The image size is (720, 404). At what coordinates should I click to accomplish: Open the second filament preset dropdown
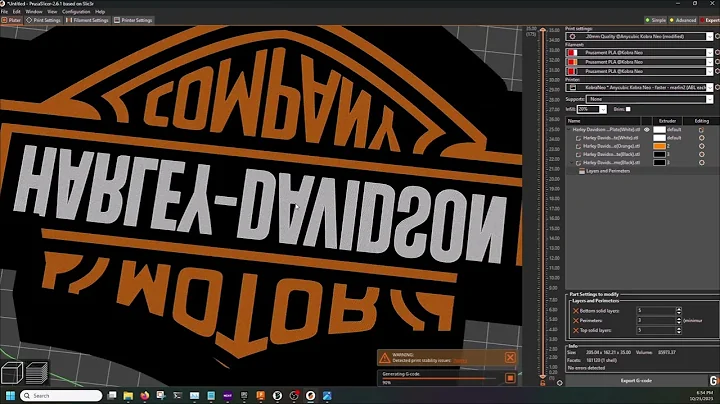pyautogui.click(x=709, y=62)
